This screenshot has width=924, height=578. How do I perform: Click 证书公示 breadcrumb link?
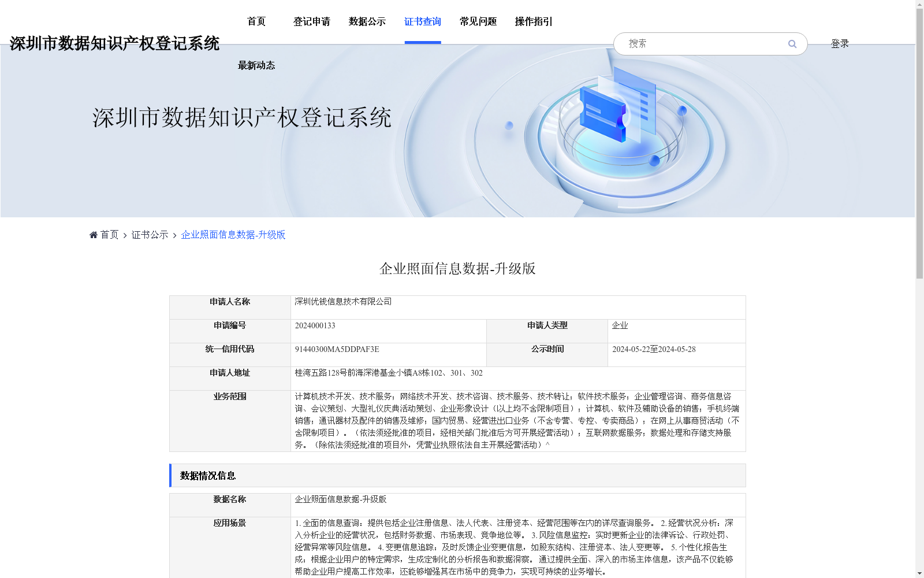(x=150, y=235)
